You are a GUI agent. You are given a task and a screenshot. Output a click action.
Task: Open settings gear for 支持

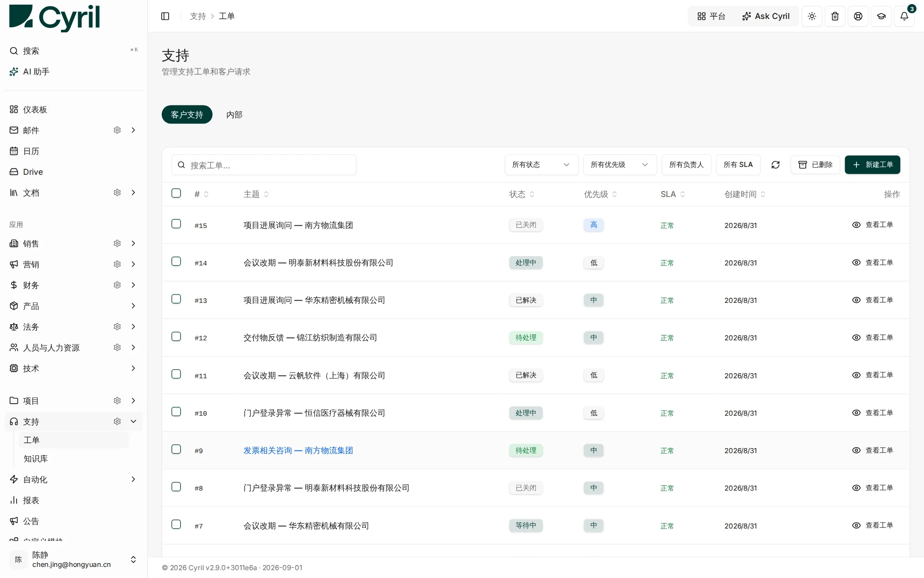(x=117, y=421)
